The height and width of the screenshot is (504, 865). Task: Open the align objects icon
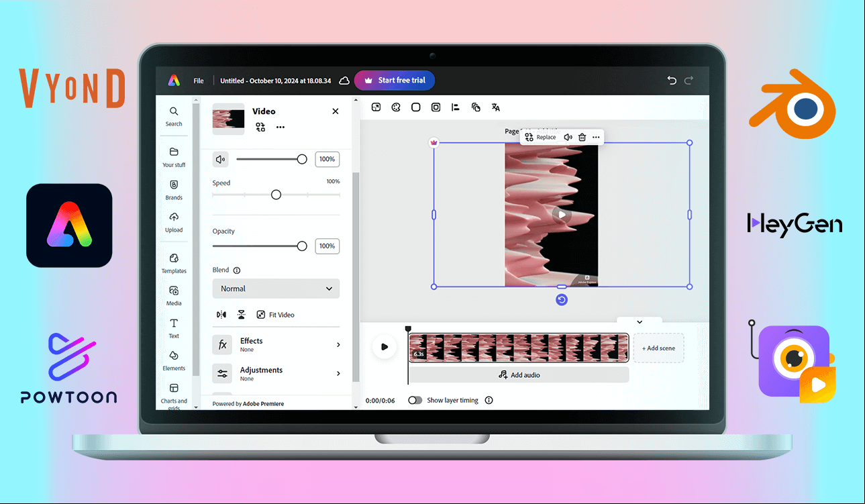(456, 107)
